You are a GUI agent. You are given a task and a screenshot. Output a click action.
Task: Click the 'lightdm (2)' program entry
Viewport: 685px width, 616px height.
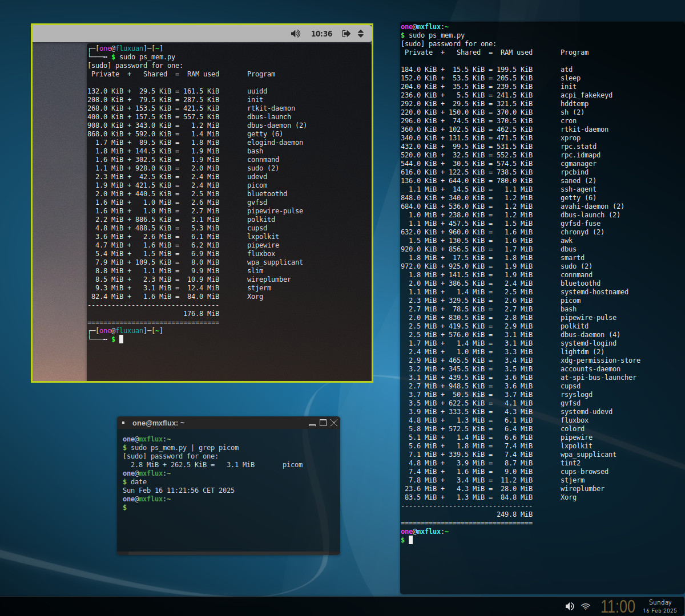tap(582, 352)
